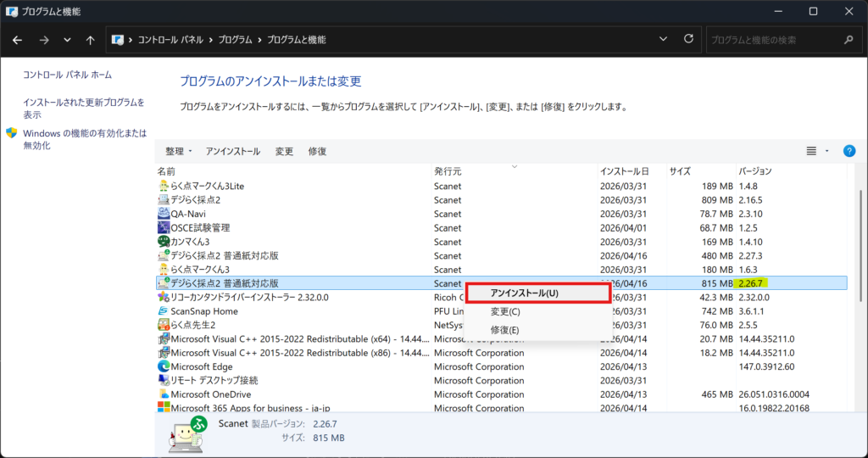This screenshot has height=458, width=868.
Task: Click the Visual C++ x86 Redistributable icon
Action: 164,353
